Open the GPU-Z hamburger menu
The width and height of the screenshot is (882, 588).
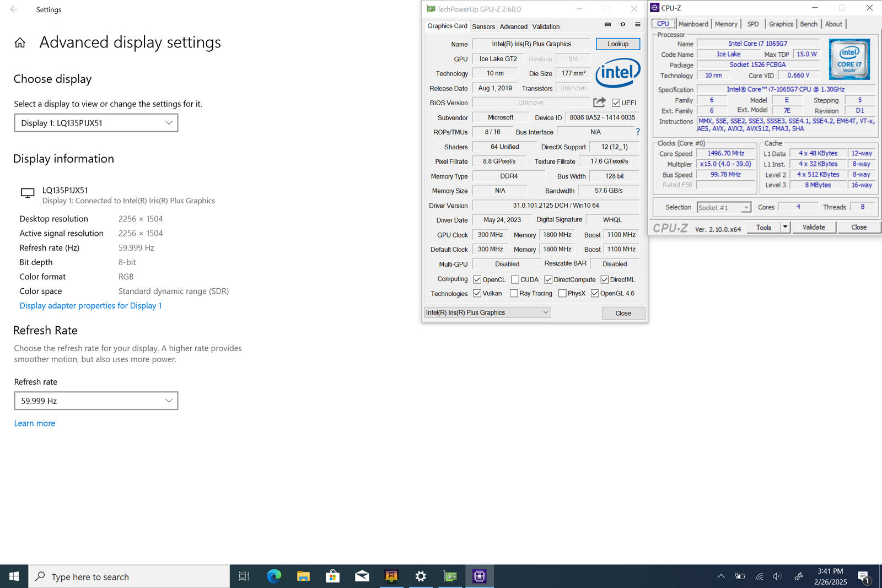[638, 24]
